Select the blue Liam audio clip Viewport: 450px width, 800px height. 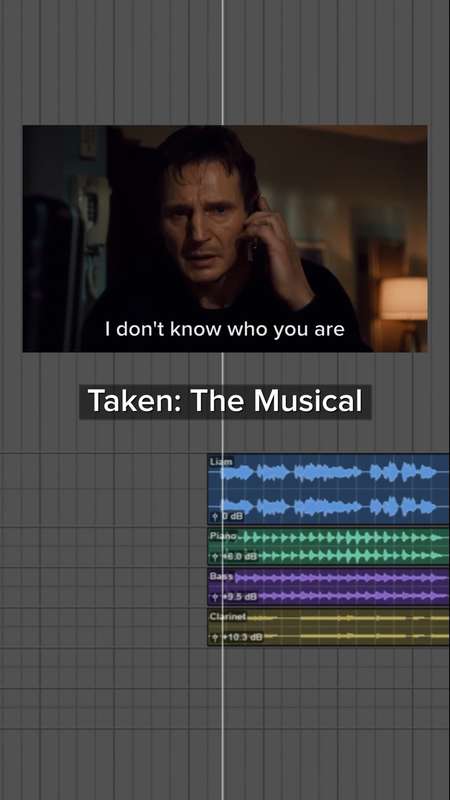[329, 489]
